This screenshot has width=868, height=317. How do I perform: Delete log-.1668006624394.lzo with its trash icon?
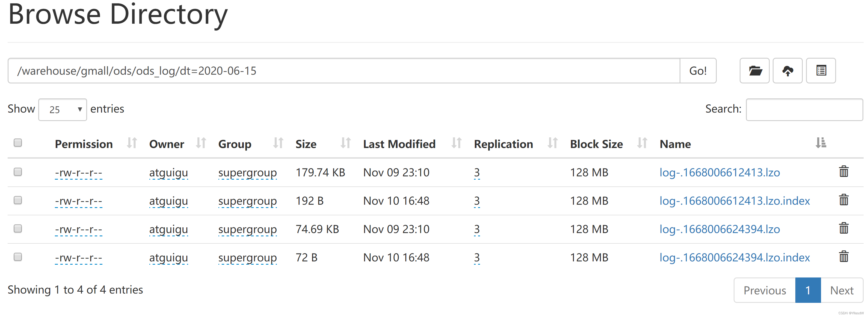point(843,228)
